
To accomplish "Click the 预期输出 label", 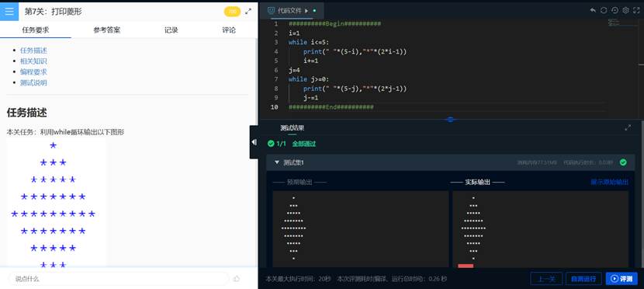I will tap(299, 182).
